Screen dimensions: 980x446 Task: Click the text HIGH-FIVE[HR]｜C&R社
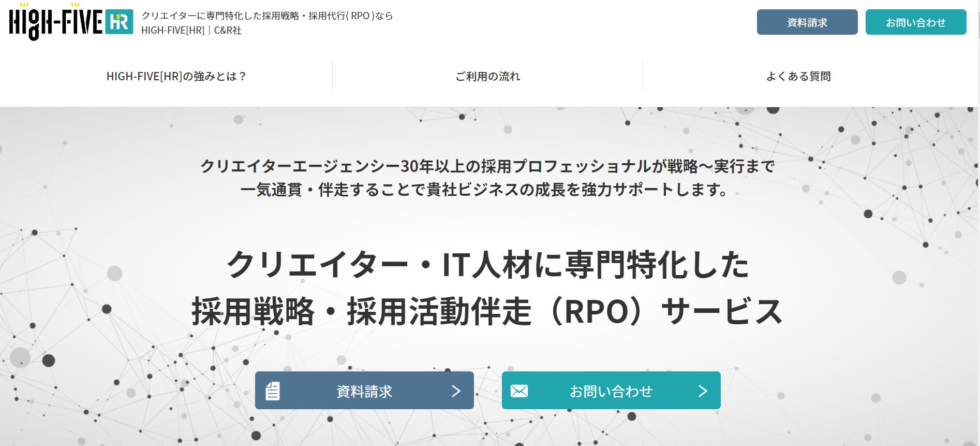click(191, 30)
